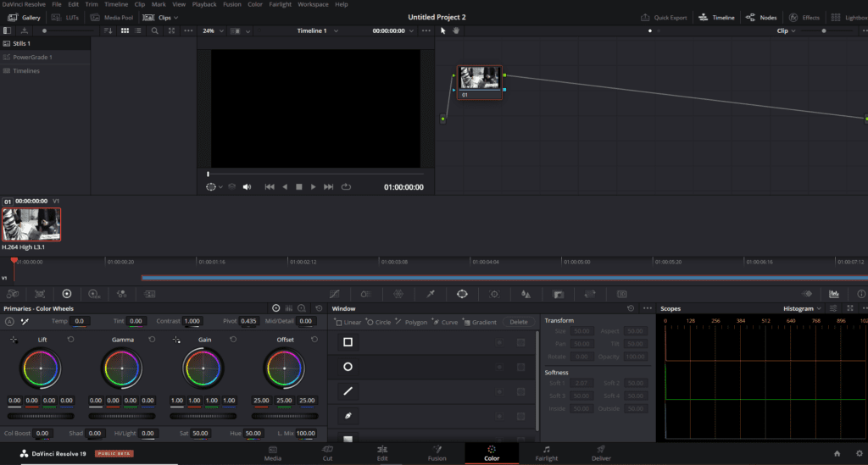Viewport: 868px width, 465px height.
Task: Open the Blur and Sharpen palette
Action: pos(526,294)
